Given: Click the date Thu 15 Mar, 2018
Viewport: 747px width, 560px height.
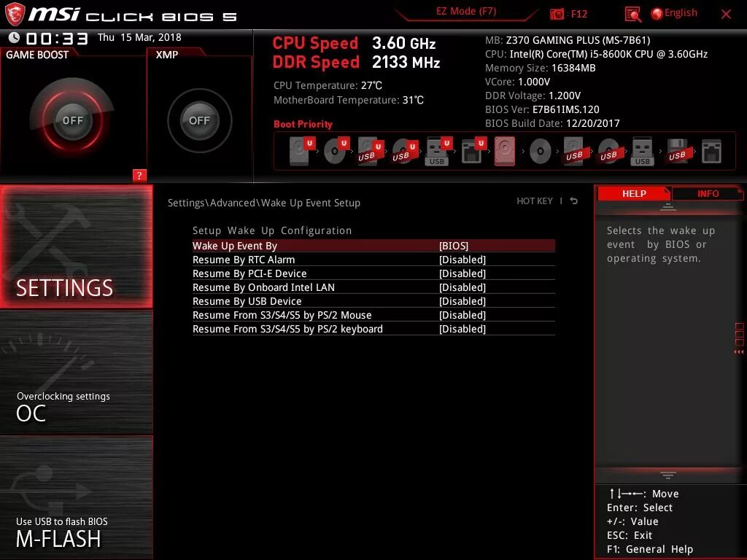Looking at the screenshot, I should 139,37.
